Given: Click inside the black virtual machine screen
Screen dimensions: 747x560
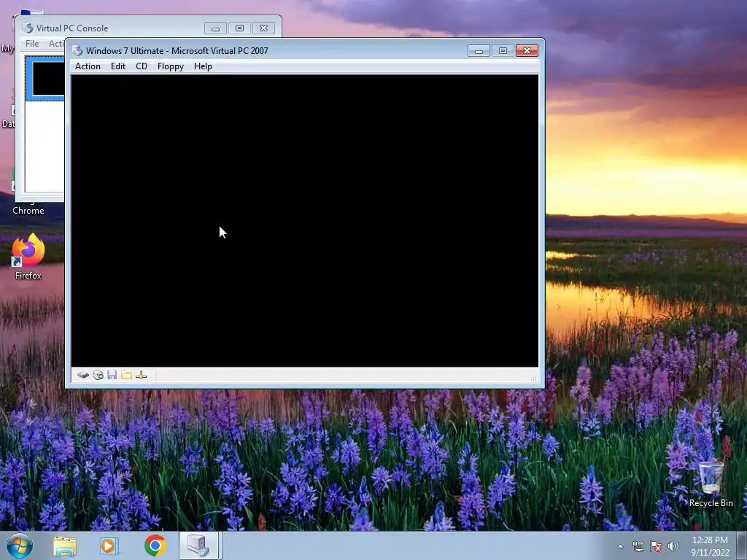Looking at the screenshot, I should tap(305, 220).
